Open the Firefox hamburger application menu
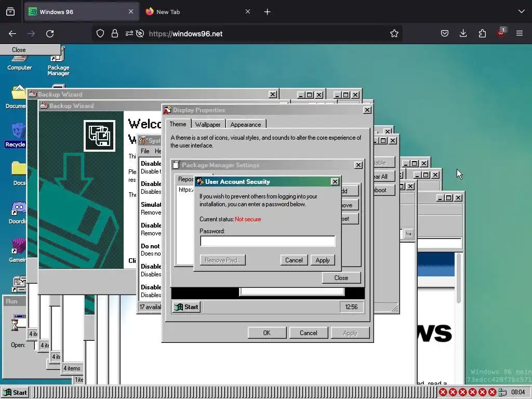Viewport: 532px width, 399px height. tap(520, 33)
